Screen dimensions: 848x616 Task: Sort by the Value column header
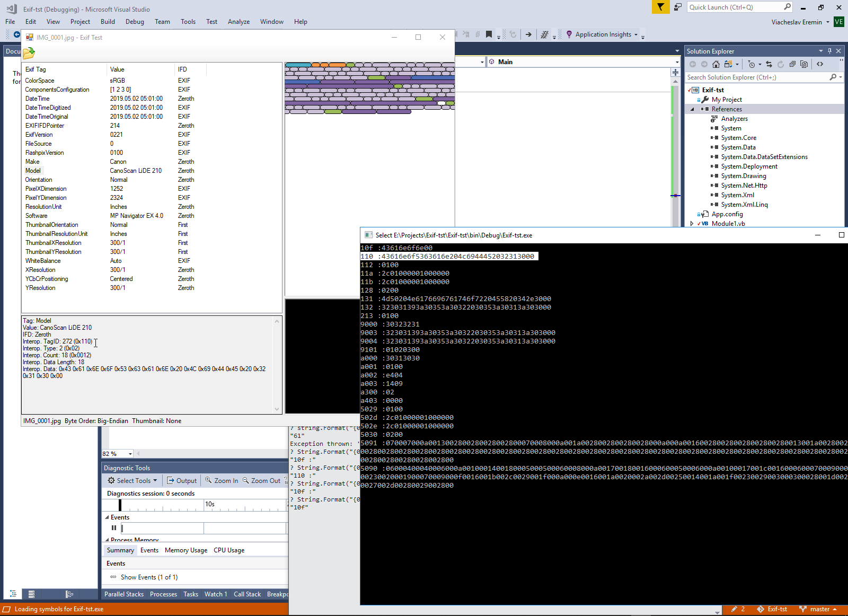click(x=141, y=69)
